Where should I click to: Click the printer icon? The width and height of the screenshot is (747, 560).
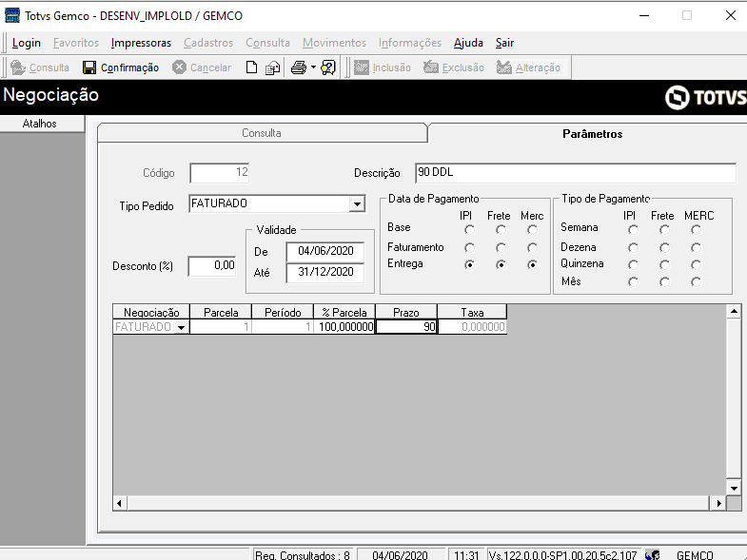(299, 68)
